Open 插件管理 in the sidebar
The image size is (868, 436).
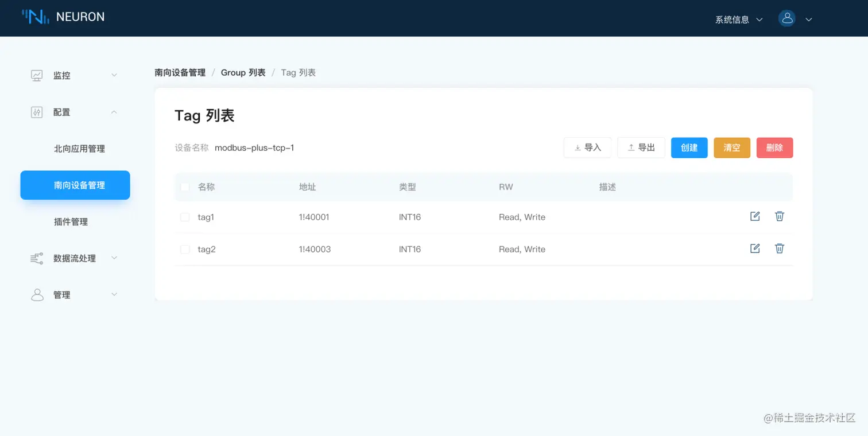tap(71, 222)
